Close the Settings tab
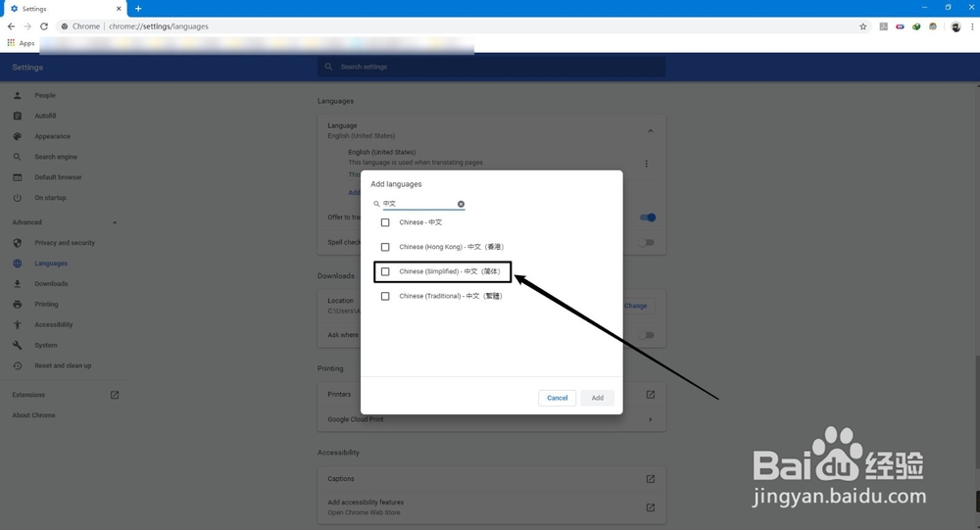980x530 pixels. click(x=119, y=9)
